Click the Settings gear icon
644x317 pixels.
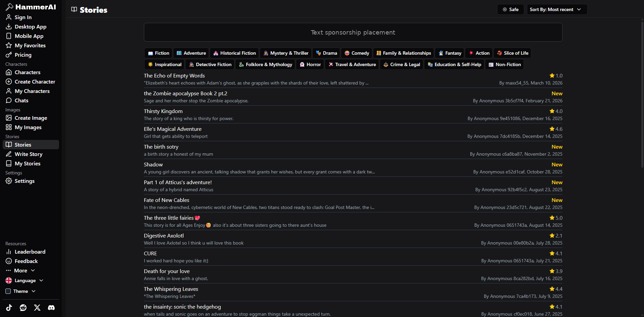click(9, 181)
